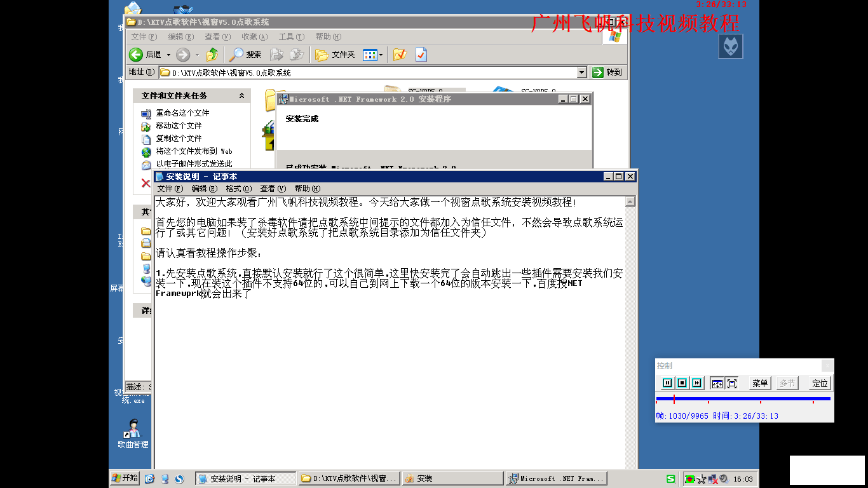Fast-forward playback in the 控制 panel

696,383
